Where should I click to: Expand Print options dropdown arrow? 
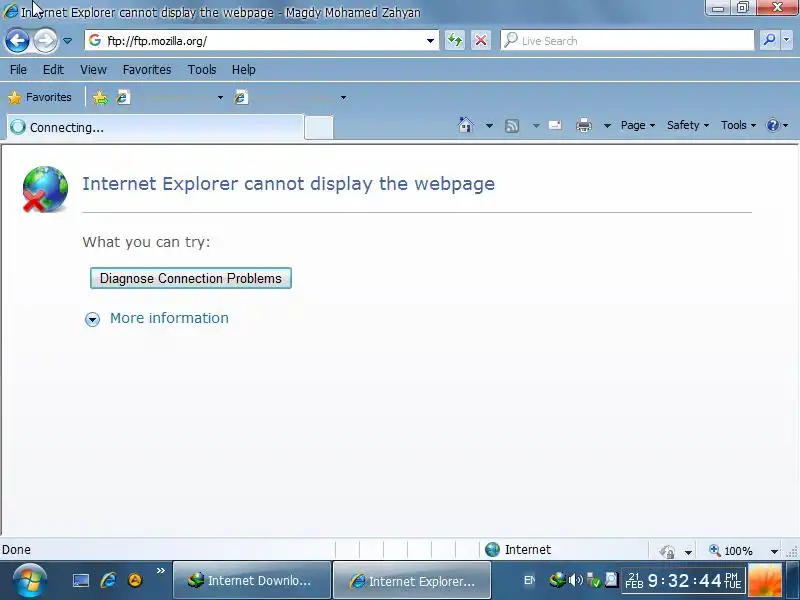[x=607, y=126]
